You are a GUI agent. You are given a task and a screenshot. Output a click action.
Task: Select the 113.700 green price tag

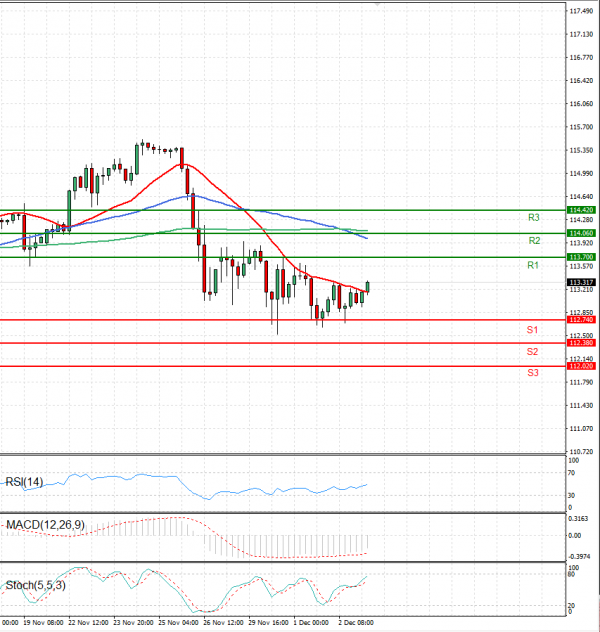click(x=581, y=257)
